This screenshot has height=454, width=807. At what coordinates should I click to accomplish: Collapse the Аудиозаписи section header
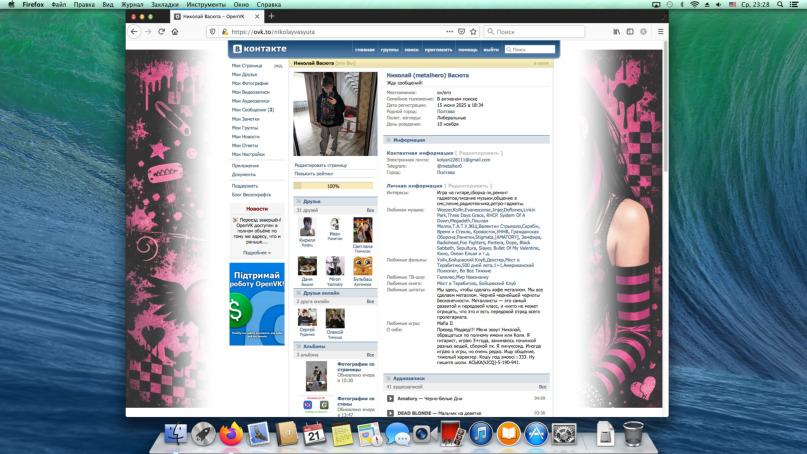(x=466, y=378)
